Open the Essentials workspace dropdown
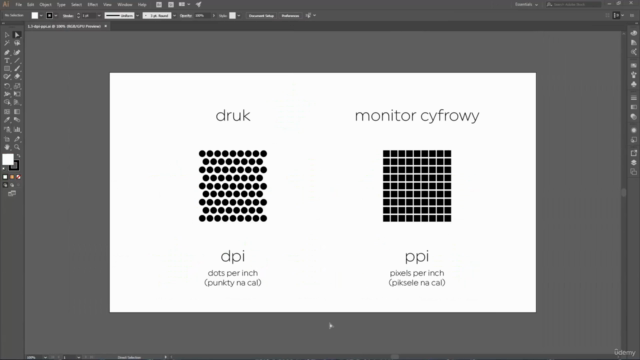640x360 pixels. tap(527, 4)
